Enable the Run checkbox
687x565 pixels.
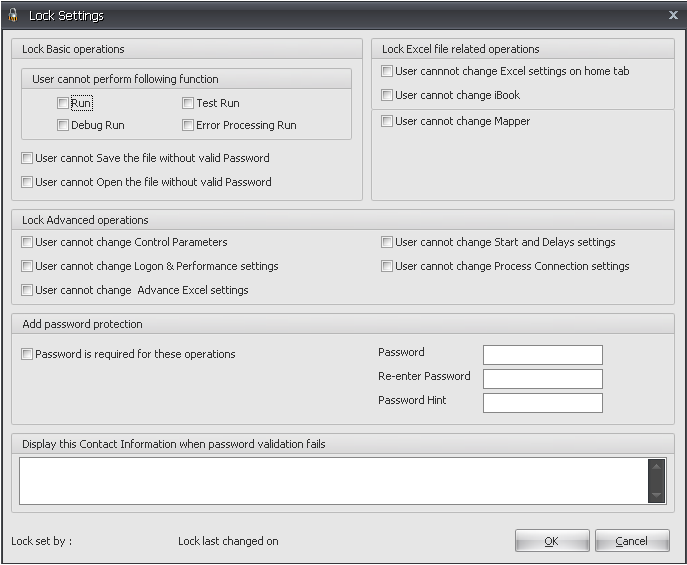click(63, 103)
